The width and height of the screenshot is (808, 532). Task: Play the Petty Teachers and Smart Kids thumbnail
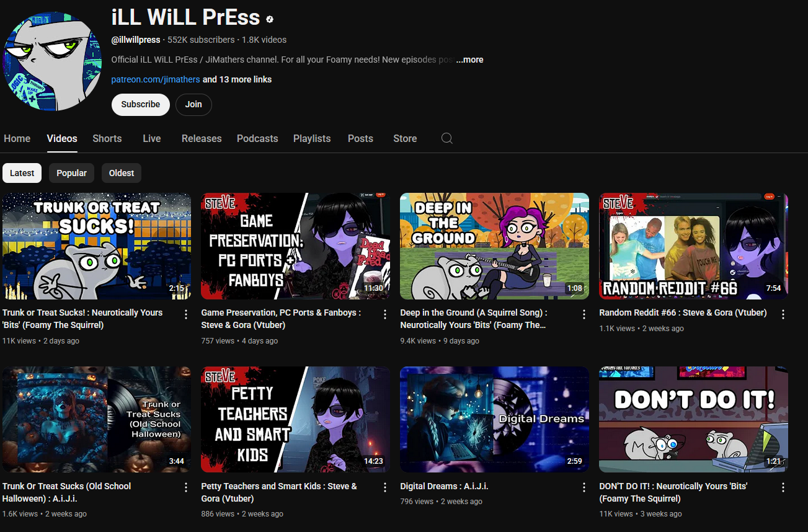296,420
